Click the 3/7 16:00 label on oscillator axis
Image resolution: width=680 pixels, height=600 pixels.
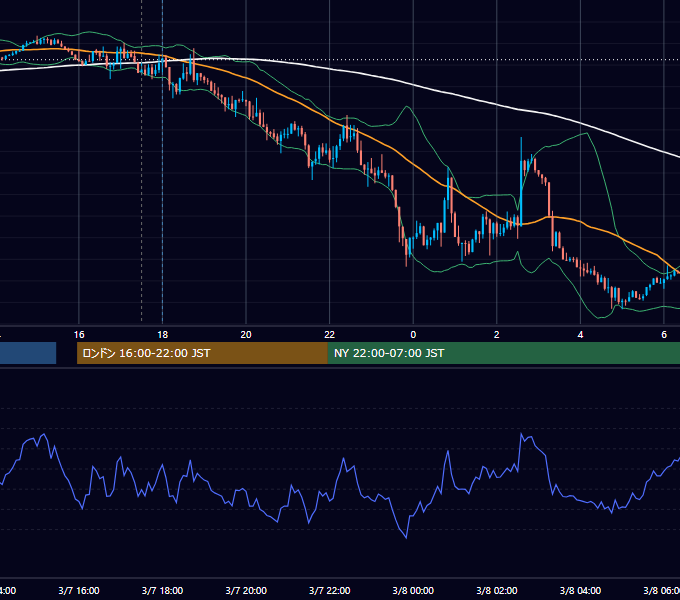(x=79, y=590)
